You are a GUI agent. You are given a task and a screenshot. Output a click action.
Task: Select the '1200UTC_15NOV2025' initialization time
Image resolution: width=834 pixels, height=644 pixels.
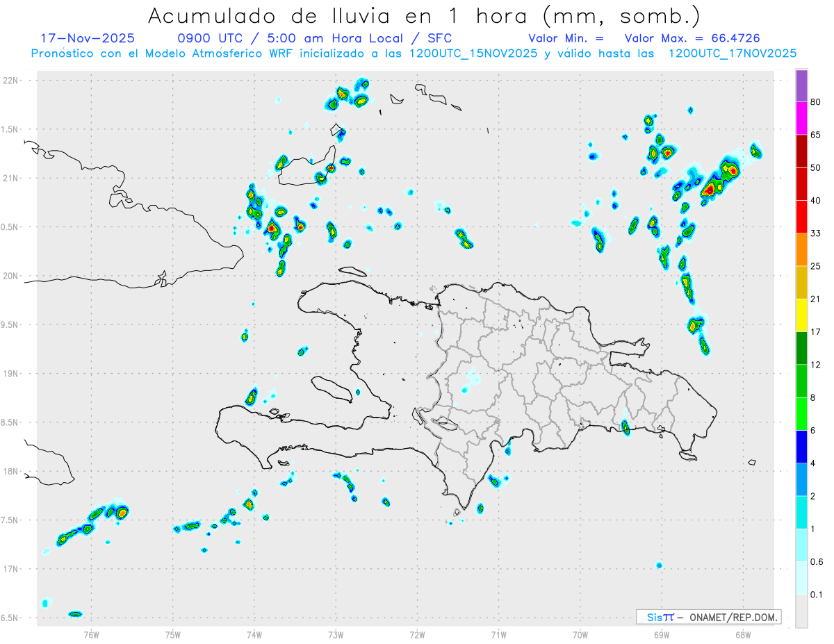point(474,53)
